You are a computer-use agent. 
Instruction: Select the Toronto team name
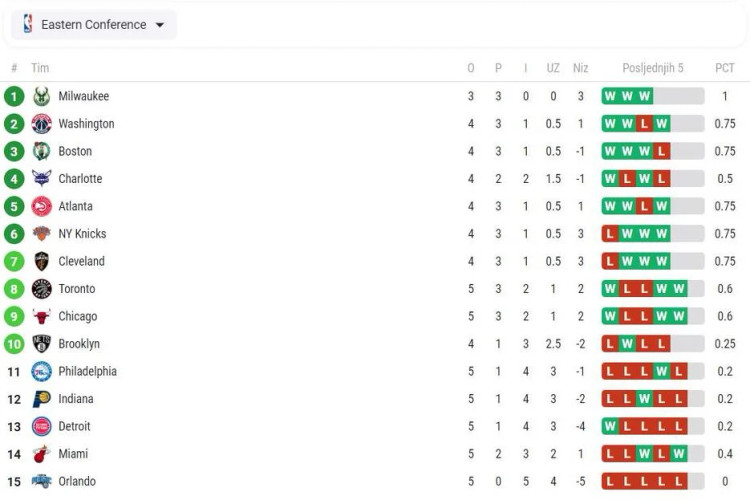pyautogui.click(x=77, y=289)
